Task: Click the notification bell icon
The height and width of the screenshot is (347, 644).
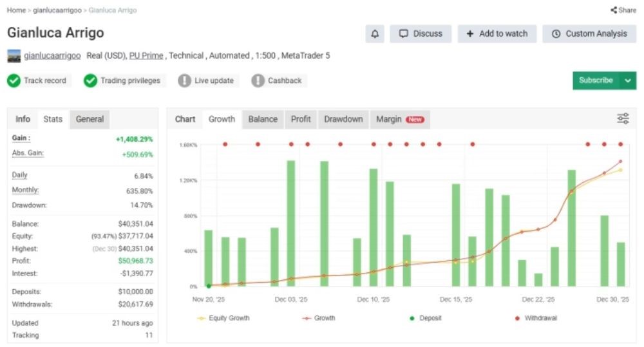Action: tap(375, 33)
